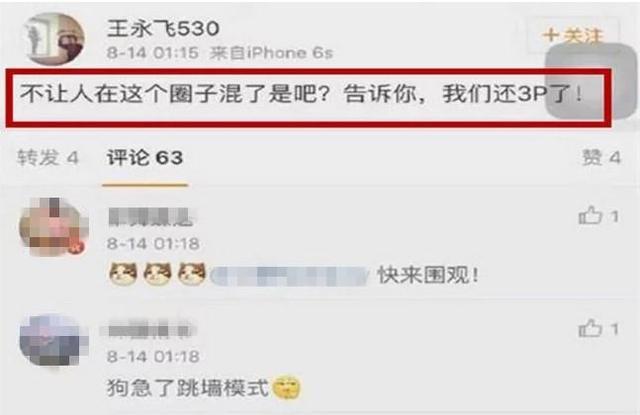Tap the yellow smirk emoji after 狗急了跳墙模式
640x415 pixels.
point(287,388)
